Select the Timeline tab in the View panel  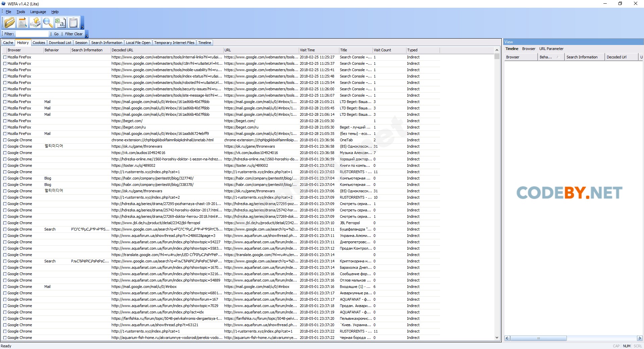click(512, 49)
